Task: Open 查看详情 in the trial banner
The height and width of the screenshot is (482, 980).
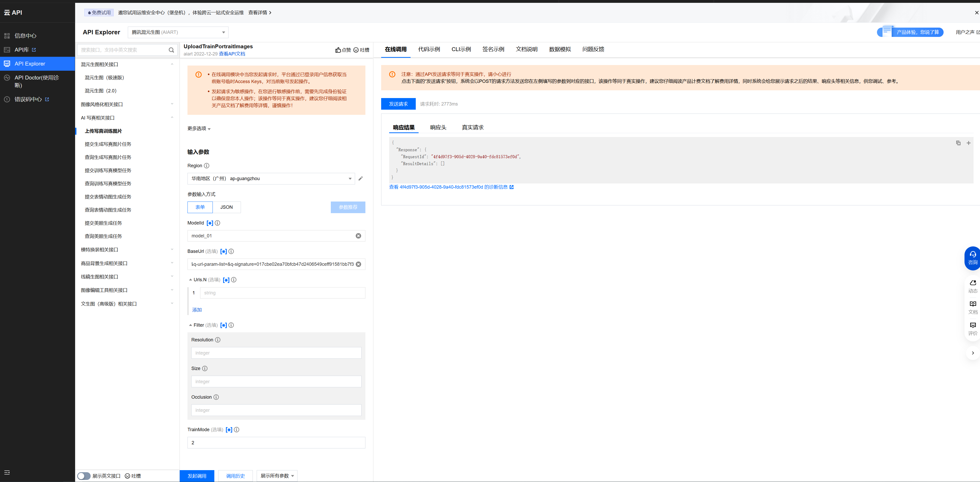Action: tap(260, 13)
